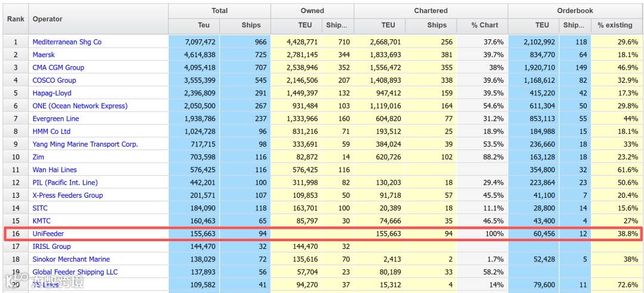Open Yang Ming Marine Transport Corp. link
Viewport: 644px width, 293px height.
click(85, 144)
